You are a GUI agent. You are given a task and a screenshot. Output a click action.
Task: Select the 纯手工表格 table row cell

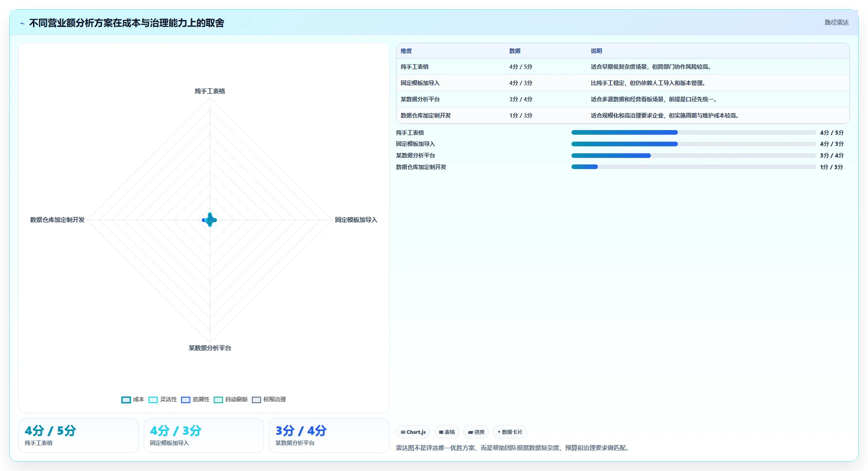(x=415, y=67)
